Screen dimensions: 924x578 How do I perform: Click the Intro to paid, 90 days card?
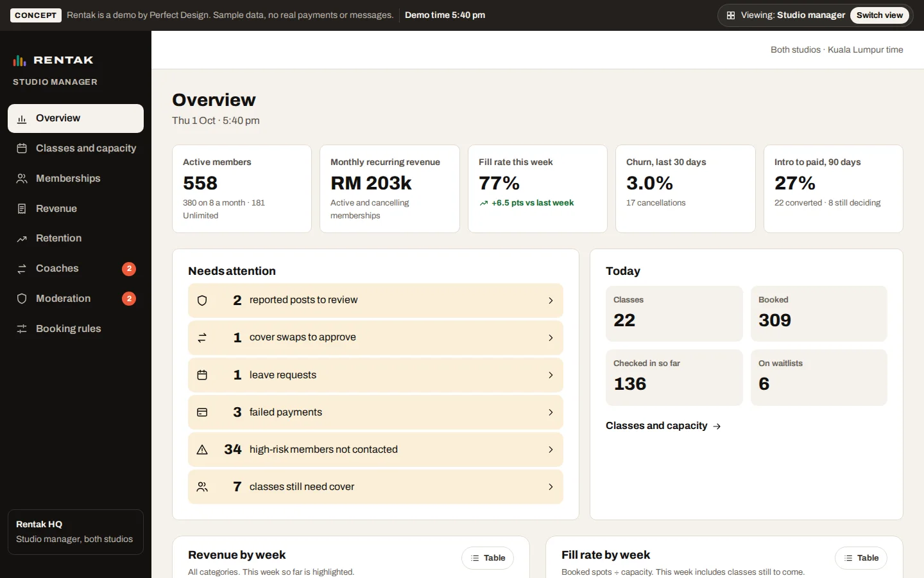coord(834,189)
